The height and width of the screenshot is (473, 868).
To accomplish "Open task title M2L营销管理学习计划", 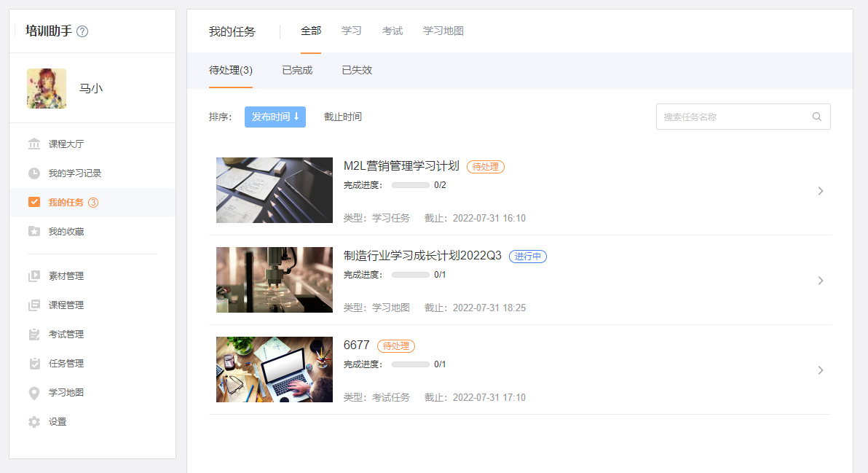I will coord(401,166).
